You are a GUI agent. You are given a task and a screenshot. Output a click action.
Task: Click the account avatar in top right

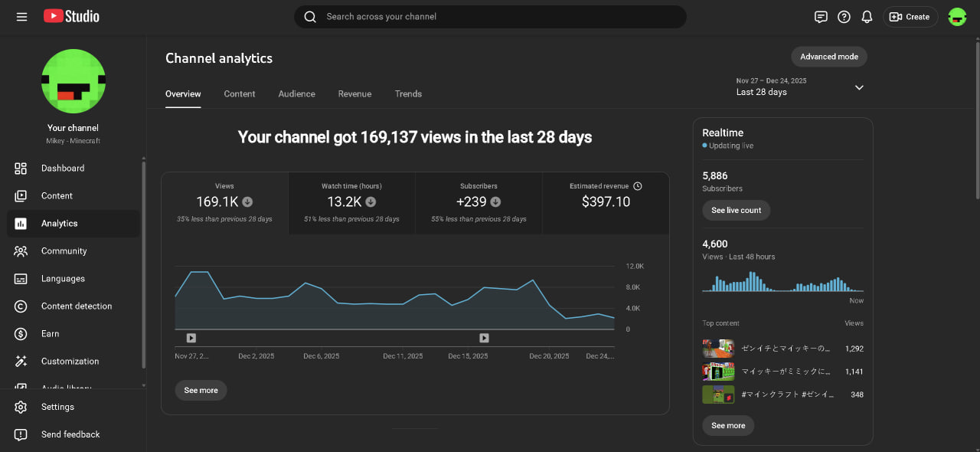(957, 17)
